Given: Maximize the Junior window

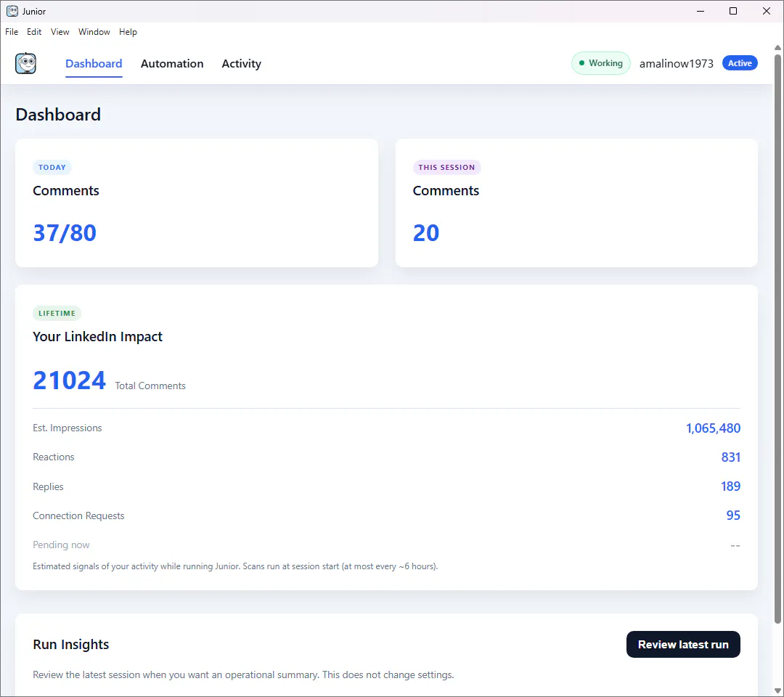Looking at the screenshot, I should click(x=733, y=11).
